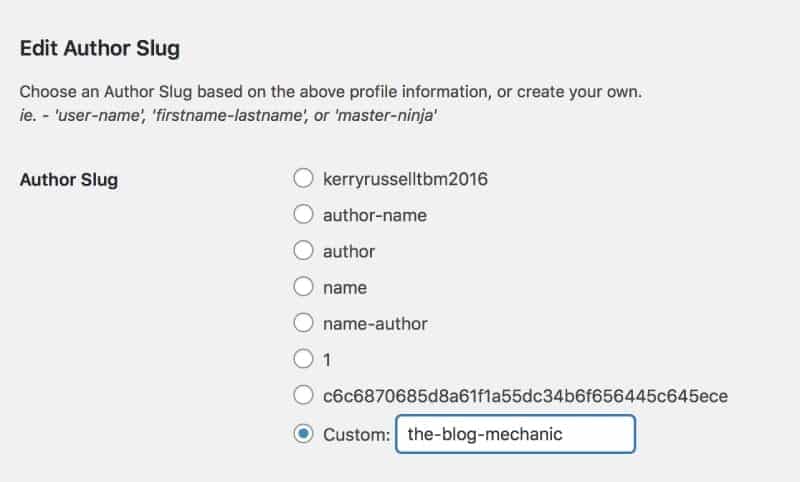Click into the custom slug text field
The width and height of the screenshot is (800, 482).
tap(515, 435)
